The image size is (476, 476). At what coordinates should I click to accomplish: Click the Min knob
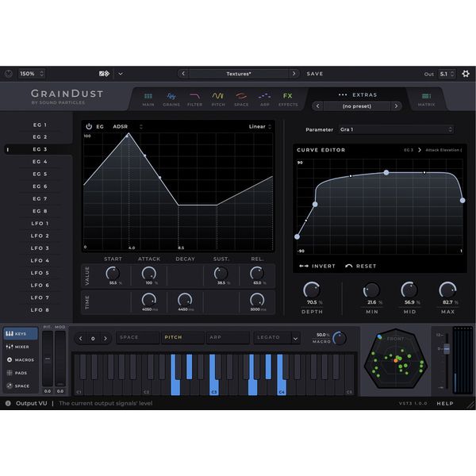coord(371,290)
